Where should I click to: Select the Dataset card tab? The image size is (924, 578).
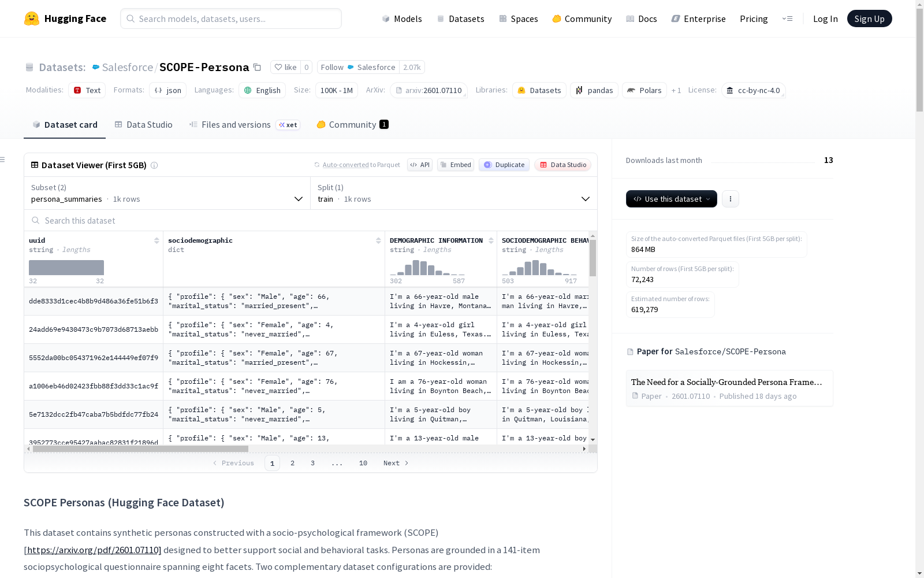[65, 125]
